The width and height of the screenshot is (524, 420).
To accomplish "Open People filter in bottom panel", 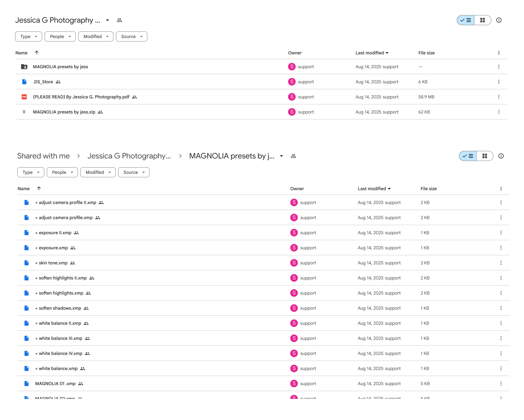I will 62,172.
